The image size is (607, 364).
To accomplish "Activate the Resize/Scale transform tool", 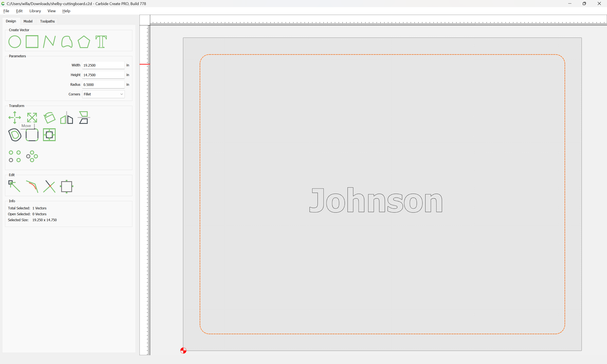I will [32, 118].
